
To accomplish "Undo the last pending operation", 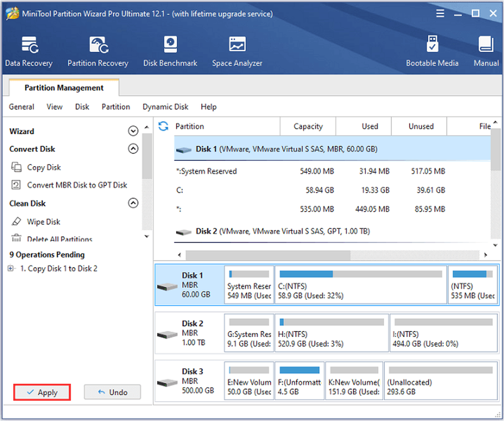I will tap(113, 392).
